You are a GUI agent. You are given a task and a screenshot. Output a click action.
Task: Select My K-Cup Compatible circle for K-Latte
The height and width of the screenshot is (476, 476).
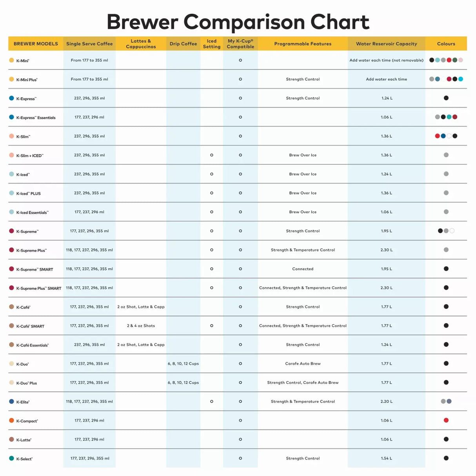[x=240, y=440]
